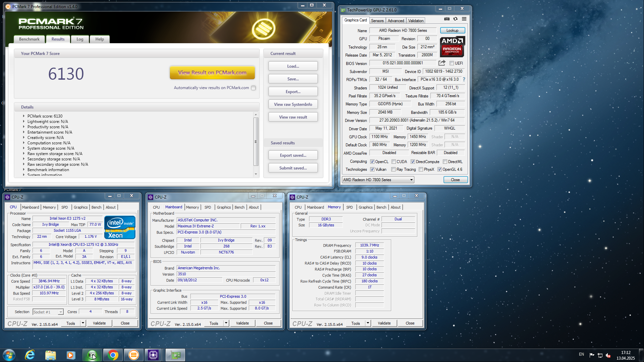Open SPD tab in the CPU-Z window on the CPU tab
Viewport: 644px width, 362px height.
point(64,207)
